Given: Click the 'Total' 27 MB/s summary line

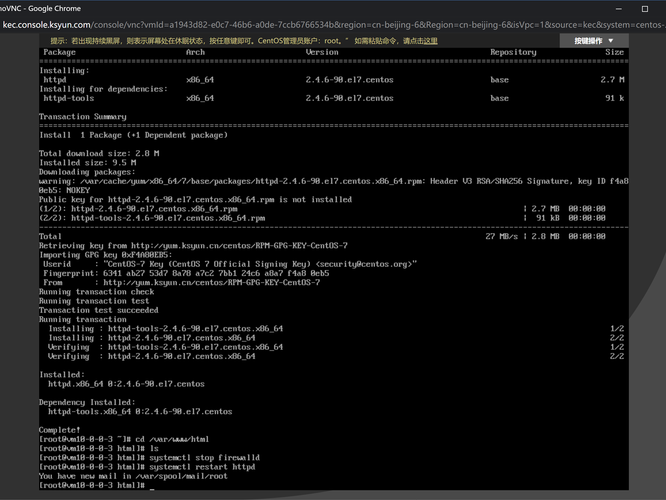Looking at the screenshot, I should coord(322,236).
